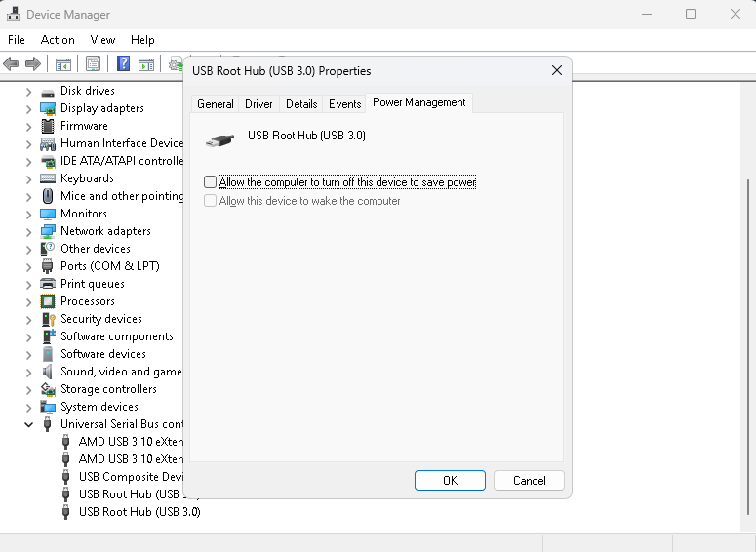Switch to the General tab
The image size is (756, 552).
point(215,104)
